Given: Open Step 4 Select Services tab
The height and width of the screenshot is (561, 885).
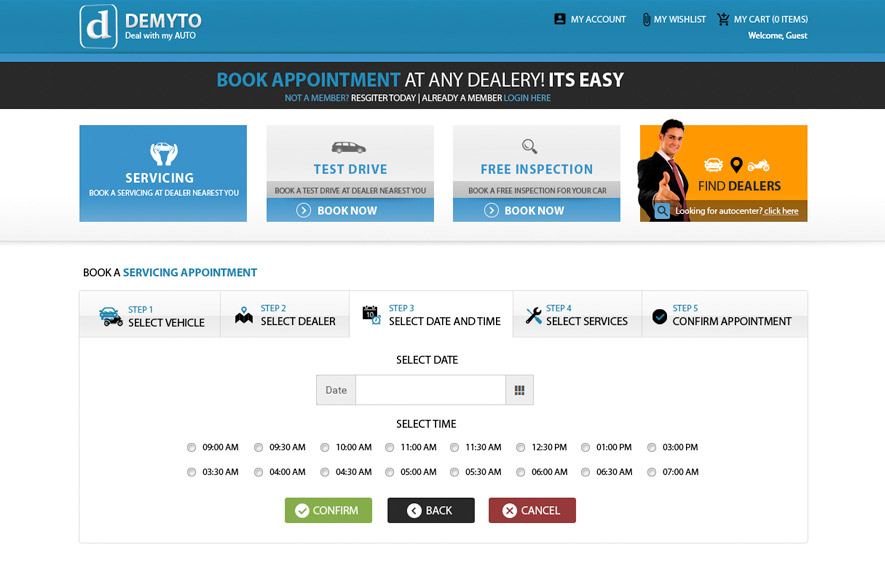Looking at the screenshot, I should [577, 316].
